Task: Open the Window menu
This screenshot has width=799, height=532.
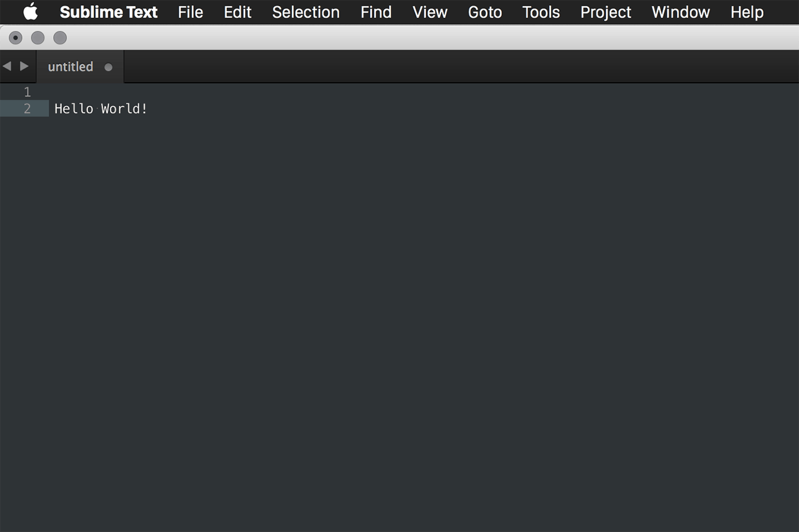Action: tap(680, 12)
